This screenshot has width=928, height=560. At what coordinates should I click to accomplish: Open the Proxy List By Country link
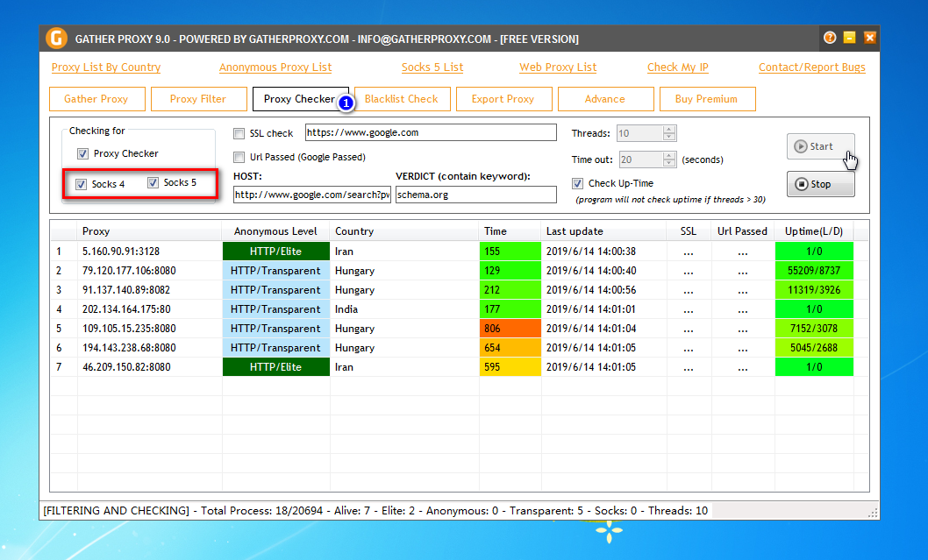(106, 67)
